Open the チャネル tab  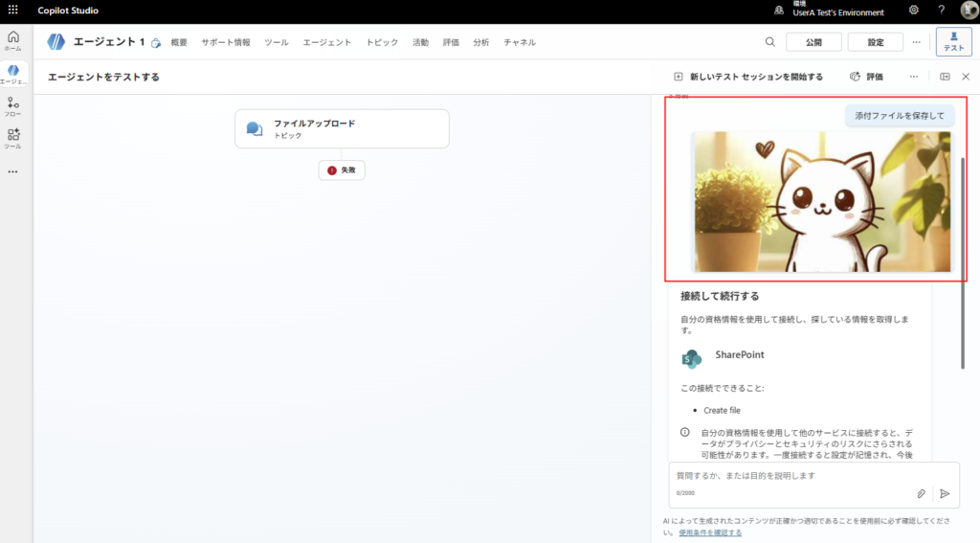[520, 42]
